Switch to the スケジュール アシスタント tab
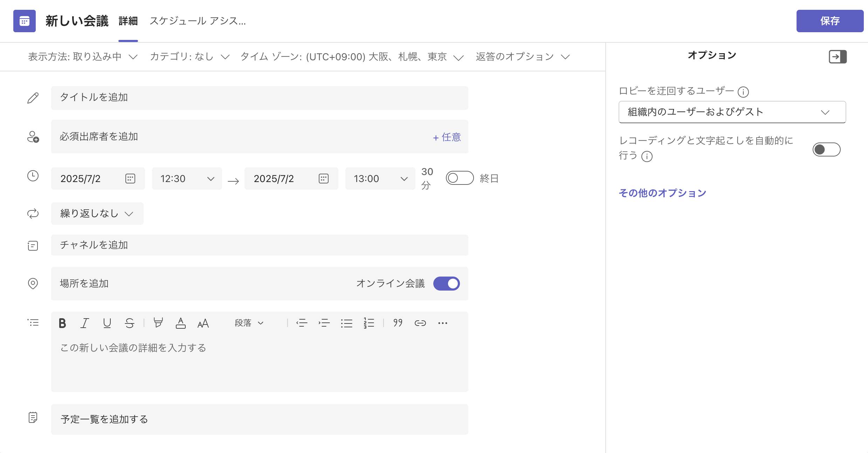 click(x=198, y=21)
